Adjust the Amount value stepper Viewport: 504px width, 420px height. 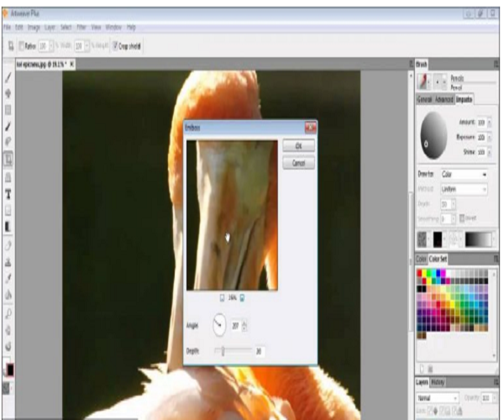(x=489, y=122)
